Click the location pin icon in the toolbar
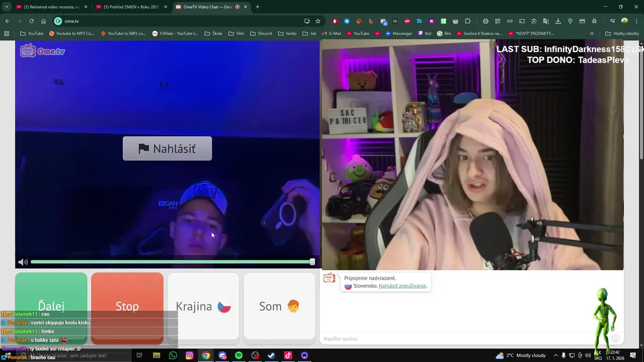This screenshot has height=362, width=644. 570,21
